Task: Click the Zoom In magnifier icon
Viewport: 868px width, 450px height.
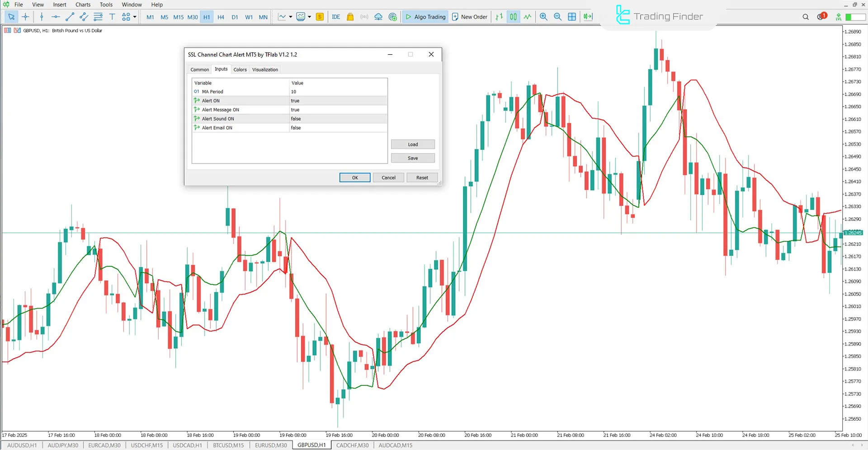Action: pos(544,17)
